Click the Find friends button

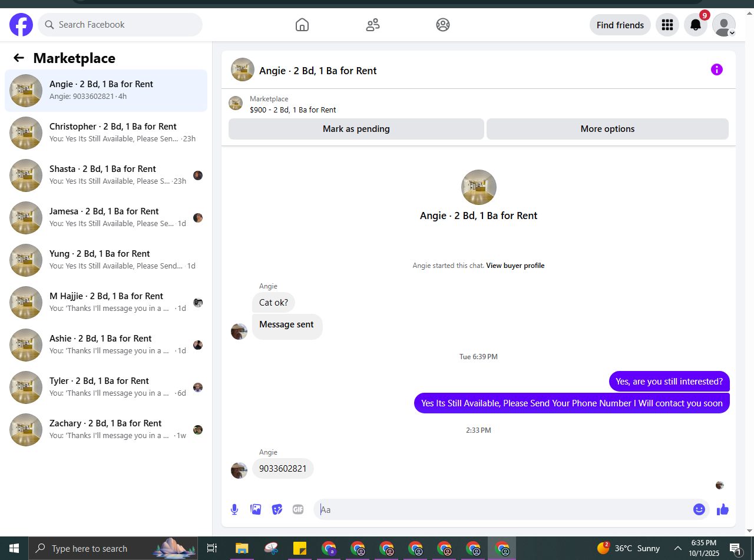pyautogui.click(x=620, y=25)
